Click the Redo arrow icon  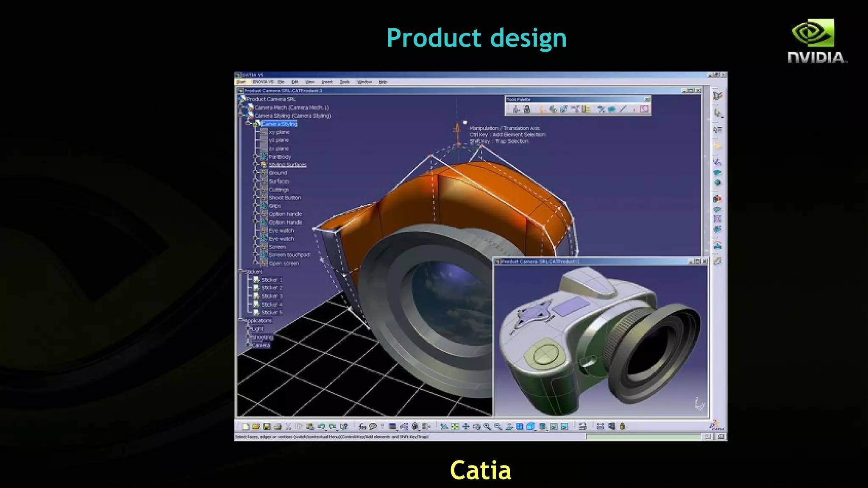[332, 426]
